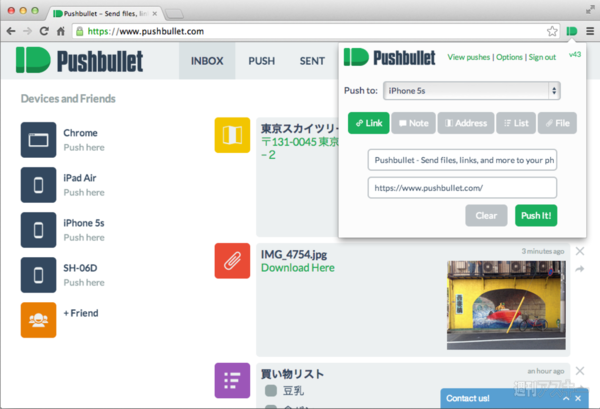Share the IMG_4754.jpg push with arrow icon
This screenshot has width=600, height=409.
[x=580, y=269]
